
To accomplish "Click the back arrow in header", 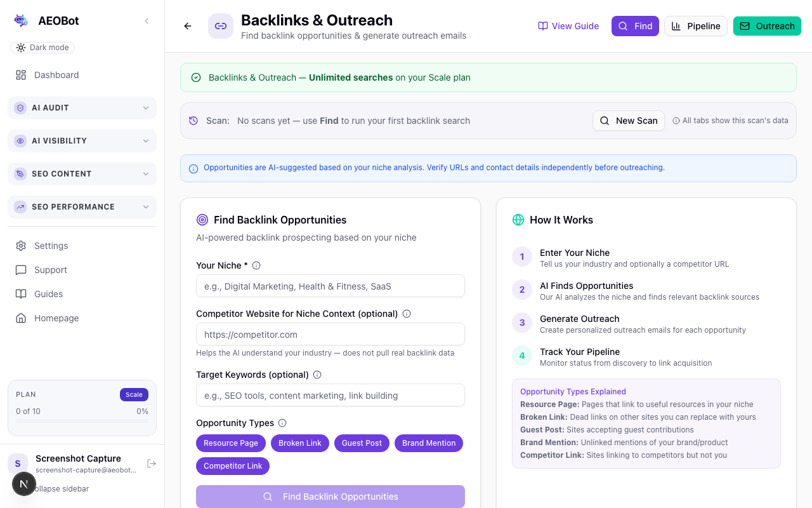I will [x=188, y=26].
